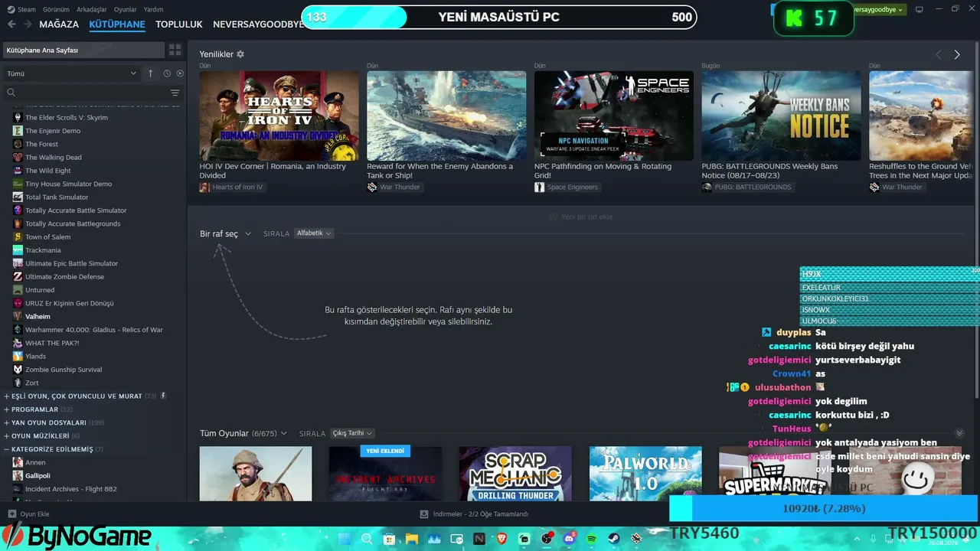Select Gallipoli in the uncategorized list
The width and height of the screenshot is (980, 551).
(38, 475)
